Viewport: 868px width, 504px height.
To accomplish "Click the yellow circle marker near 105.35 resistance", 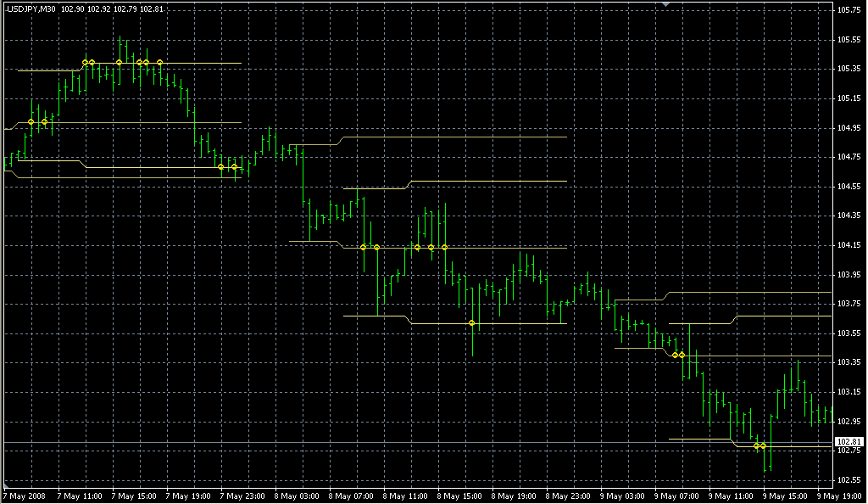I will point(120,62).
